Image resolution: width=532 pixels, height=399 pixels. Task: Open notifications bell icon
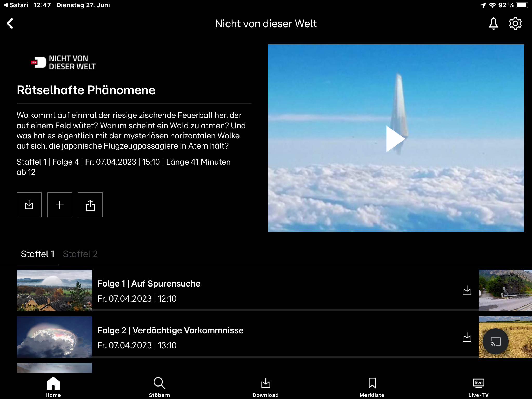click(x=493, y=24)
